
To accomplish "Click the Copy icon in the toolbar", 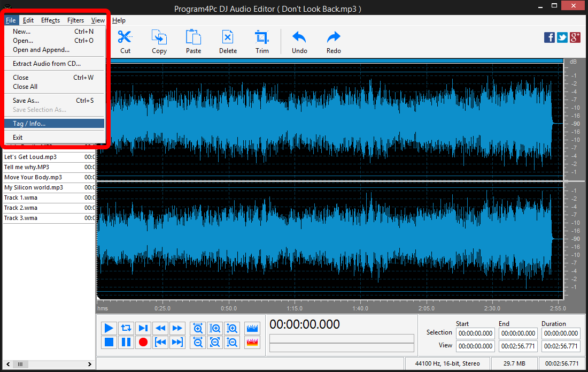I will coord(159,41).
